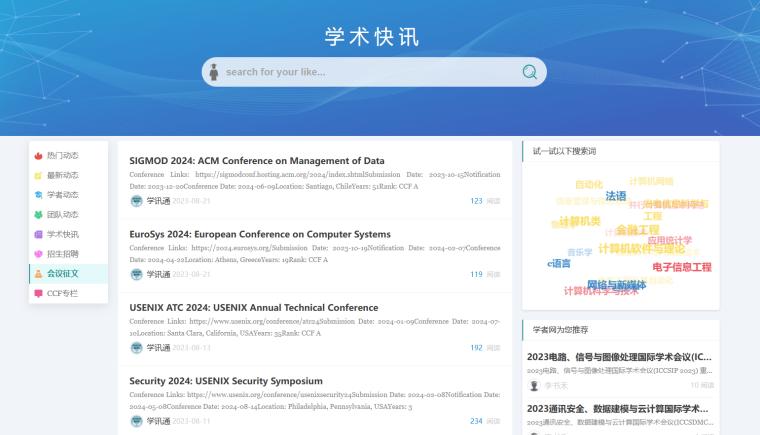The height and width of the screenshot is (435, 760).
Task: Click the red flame icon for 热门动态
Action: [x=38, y=156]
